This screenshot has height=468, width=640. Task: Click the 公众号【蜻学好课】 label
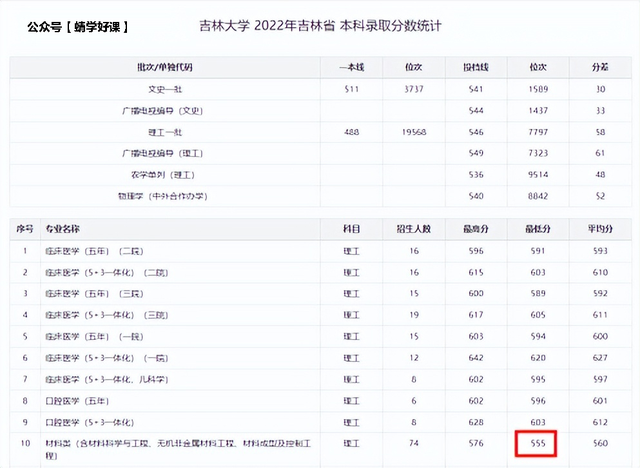(x=78, y=27)
